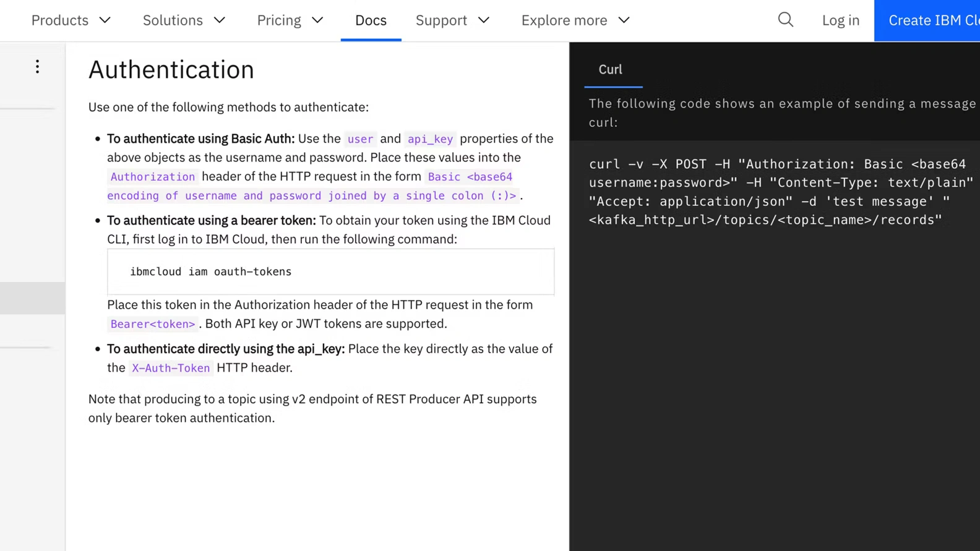Viewport: 980px width, 551px height.
Task: Click the X-Auth-Token inline code
Action: [x=171, y=368]
